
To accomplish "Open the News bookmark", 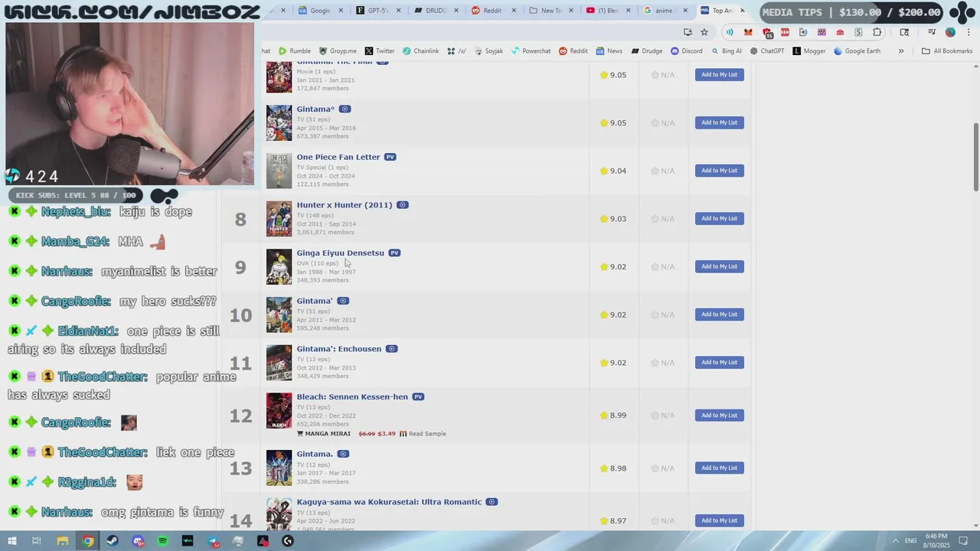I will coord(609,51).
